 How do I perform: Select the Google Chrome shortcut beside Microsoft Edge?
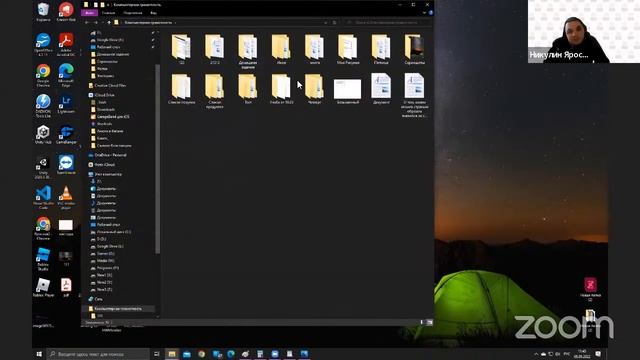[43, 75]
